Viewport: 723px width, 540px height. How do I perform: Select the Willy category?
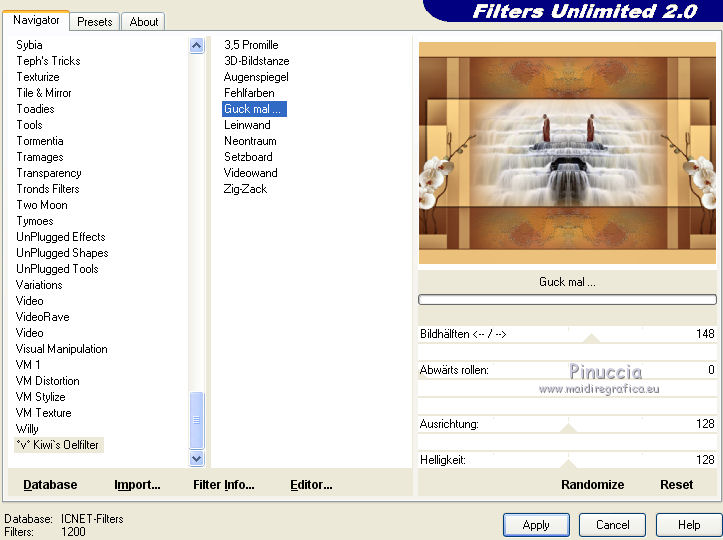pos(27,429)
